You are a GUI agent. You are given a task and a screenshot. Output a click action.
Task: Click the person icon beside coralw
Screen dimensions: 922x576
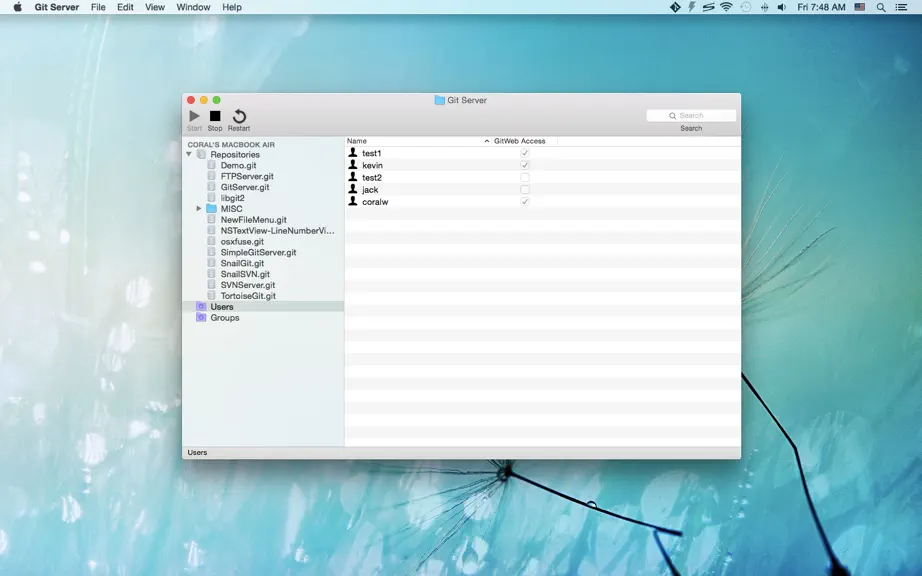point(353,201)
